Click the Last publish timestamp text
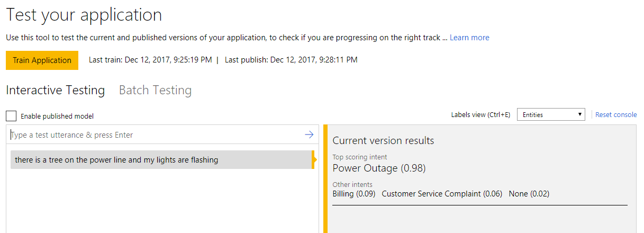The height and width of the screenshot is (233, 644). point(291,60)
